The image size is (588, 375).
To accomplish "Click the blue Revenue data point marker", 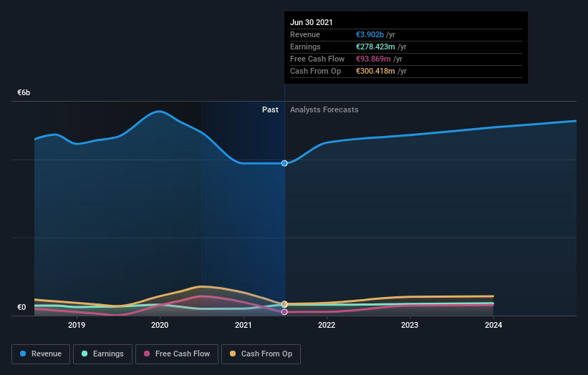I will [x=284, y=163].
